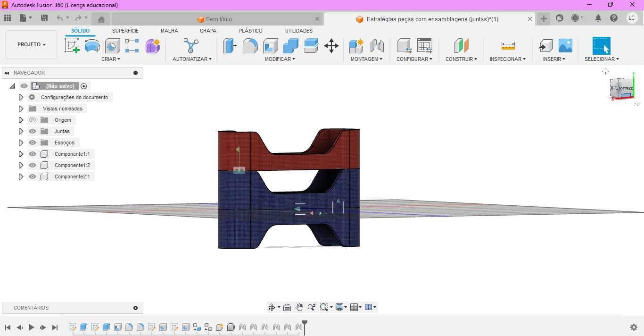Image resolution: width=644 pixels, height=336 pixels.
Task: Expand Configurações do documento node
Action: (x=21, y=97)
